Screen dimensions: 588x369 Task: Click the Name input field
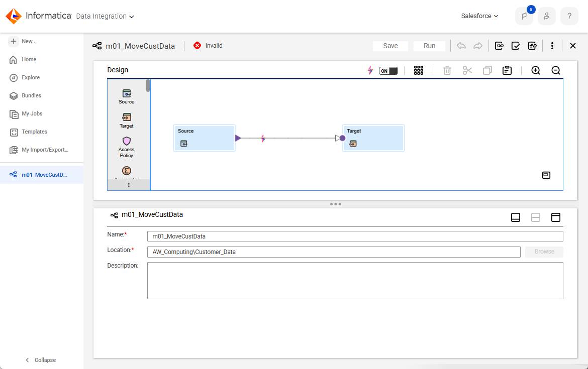coord(355,236)
